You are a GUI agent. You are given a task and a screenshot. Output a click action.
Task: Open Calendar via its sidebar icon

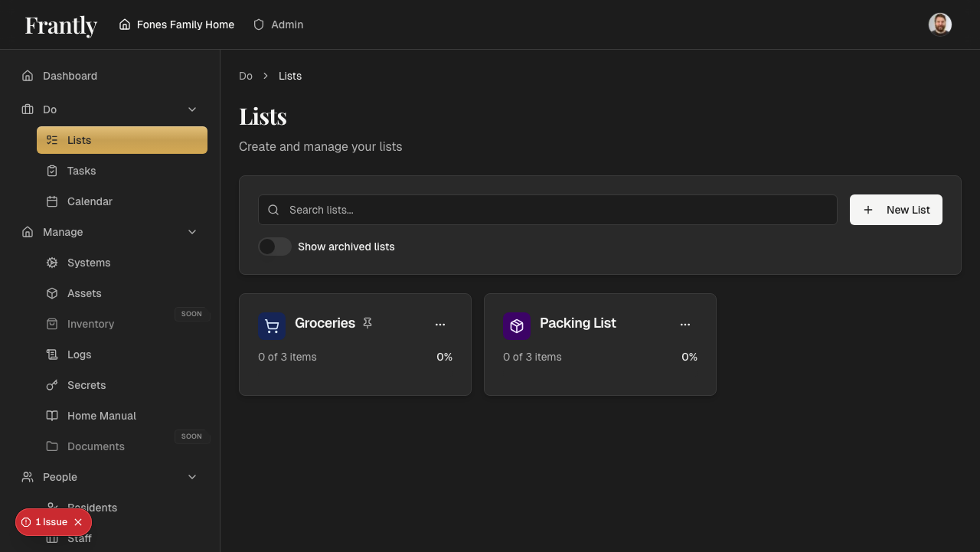(x=51, y=201)
